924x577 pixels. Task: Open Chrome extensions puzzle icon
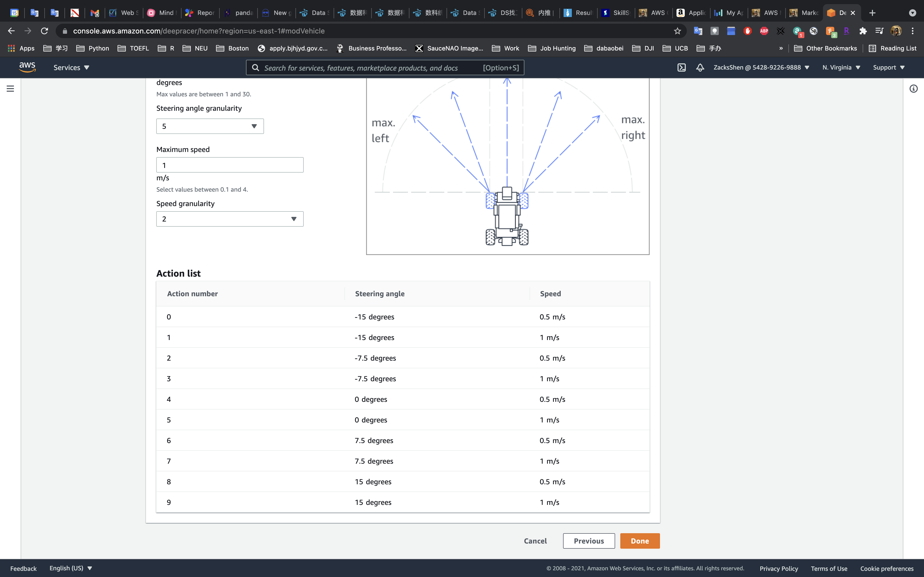(863, 31)
